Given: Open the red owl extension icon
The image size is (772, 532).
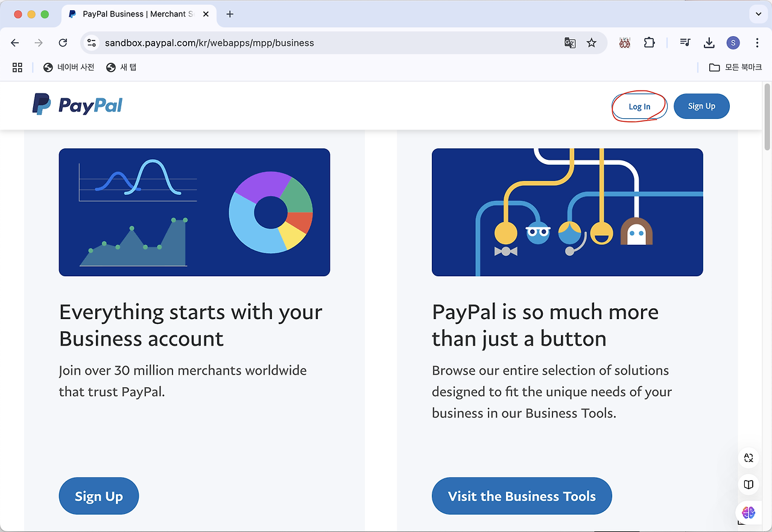Looking at the screenshot, I should click(x=625, y=43).
